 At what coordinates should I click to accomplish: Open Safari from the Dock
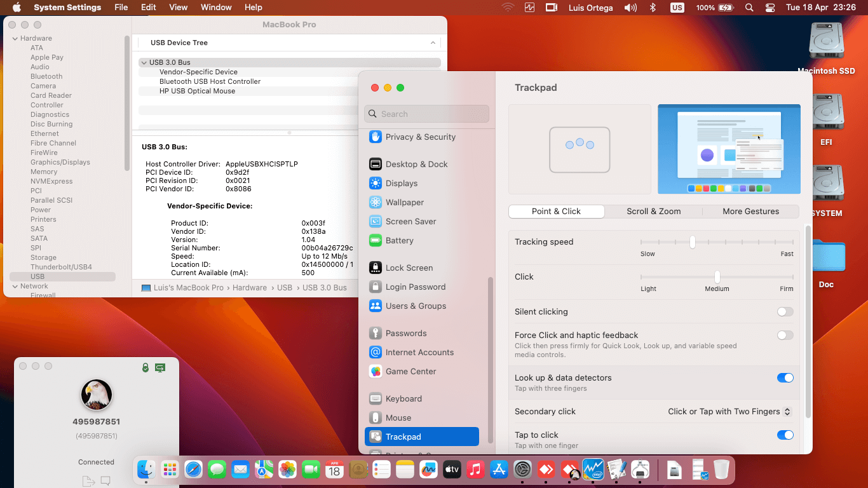tap(193, 470)
